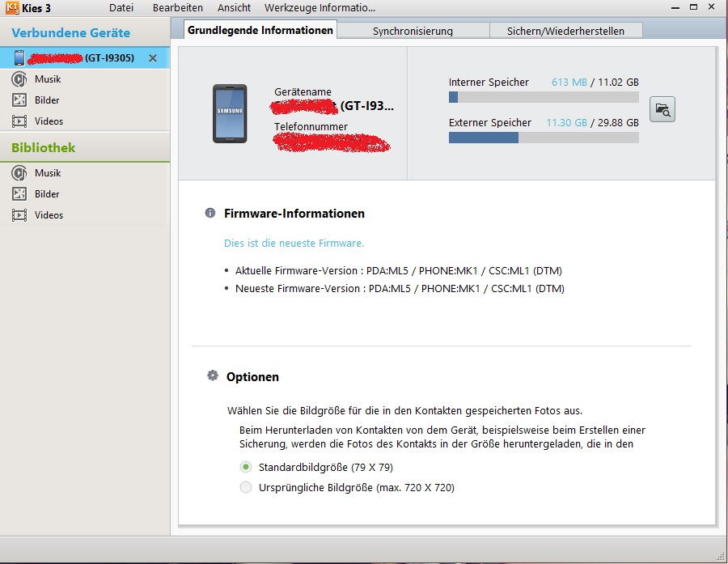Minimize the Kies 3 window
Viewport: 728px width, 564px height.
click(x=675, y=8)
